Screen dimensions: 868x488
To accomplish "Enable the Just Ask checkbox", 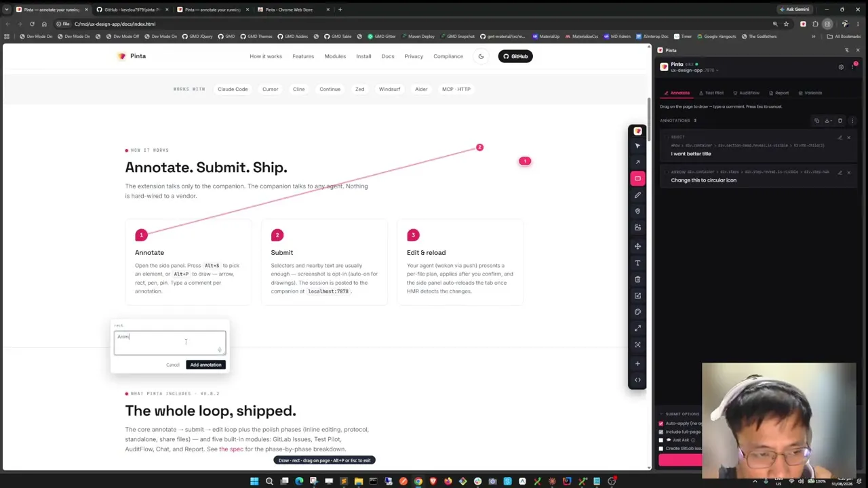I will tap(661, 440).
